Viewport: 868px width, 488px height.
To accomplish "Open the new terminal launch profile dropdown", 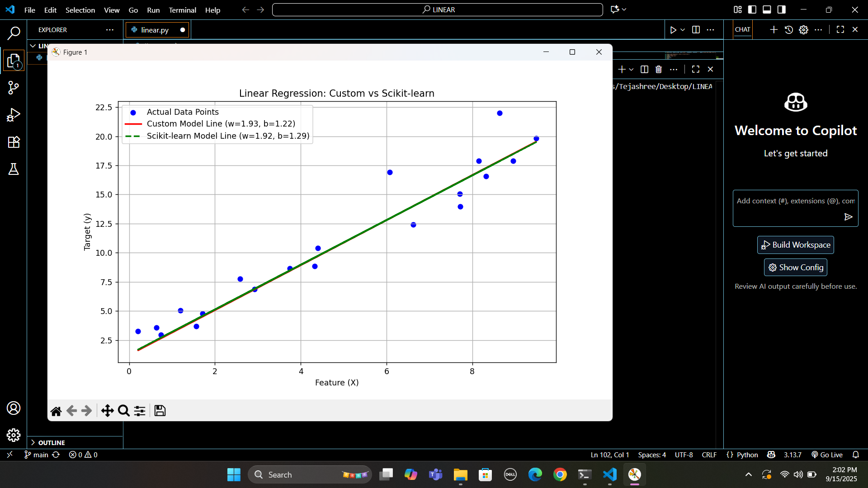I will pyautogui.click(x=632, y=70).
